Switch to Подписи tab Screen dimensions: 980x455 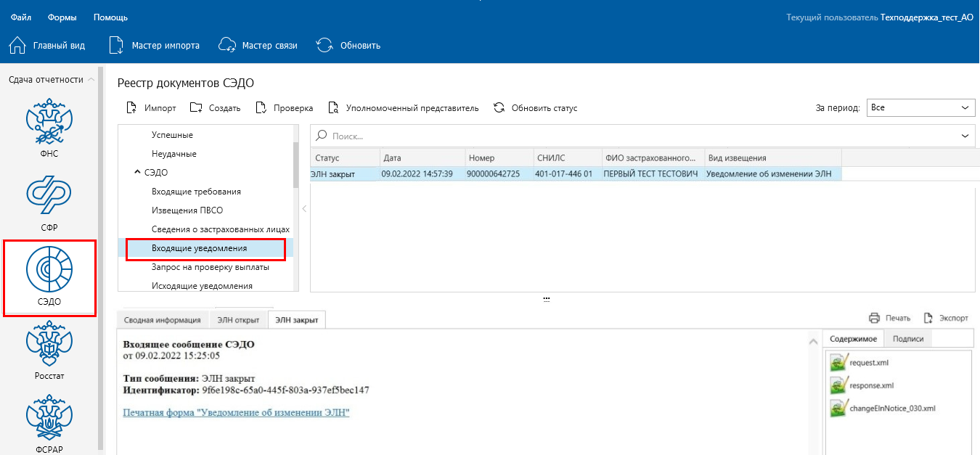click(908, 338)
